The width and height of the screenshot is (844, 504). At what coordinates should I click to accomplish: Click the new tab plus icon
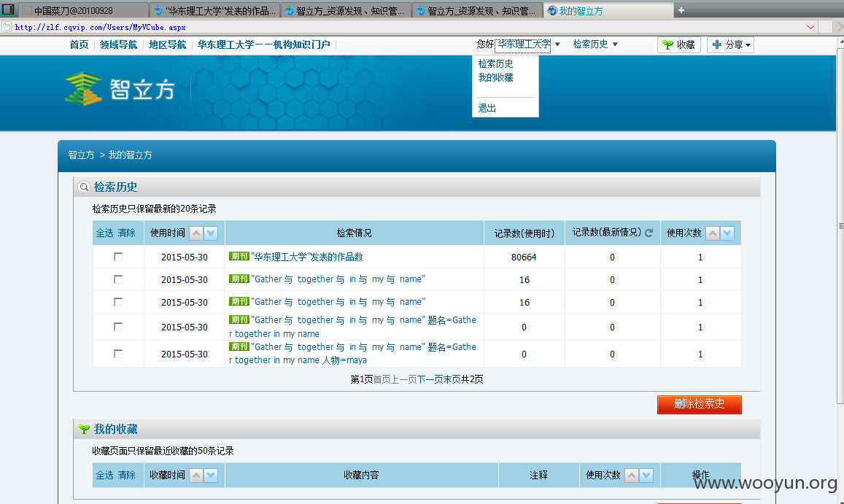click(681, 10)
